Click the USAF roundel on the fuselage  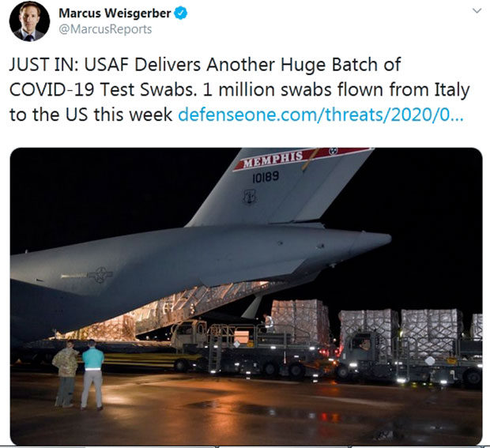pyautogui.click(x=100, y=275)
